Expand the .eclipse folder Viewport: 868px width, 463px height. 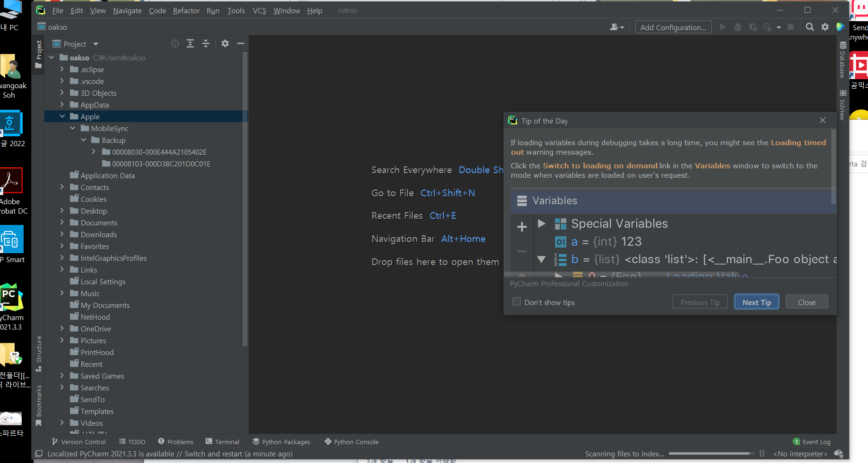pos(62,69)
